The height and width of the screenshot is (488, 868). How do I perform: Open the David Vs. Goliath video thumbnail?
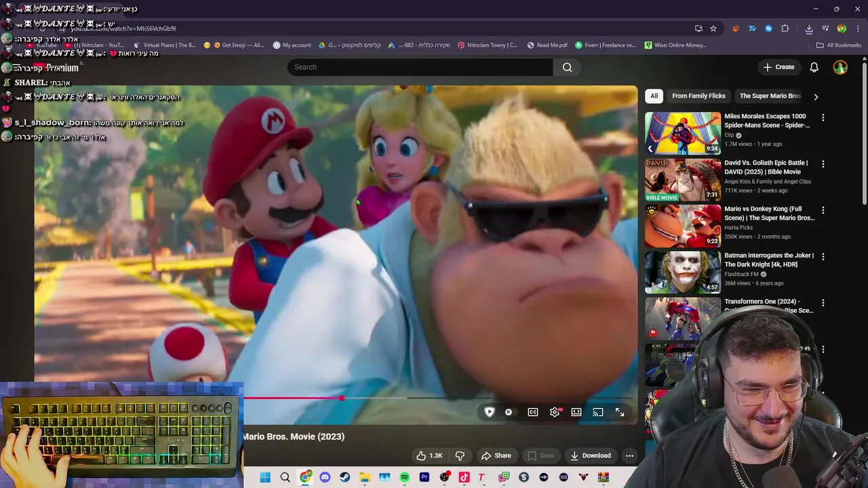(682, 180)
